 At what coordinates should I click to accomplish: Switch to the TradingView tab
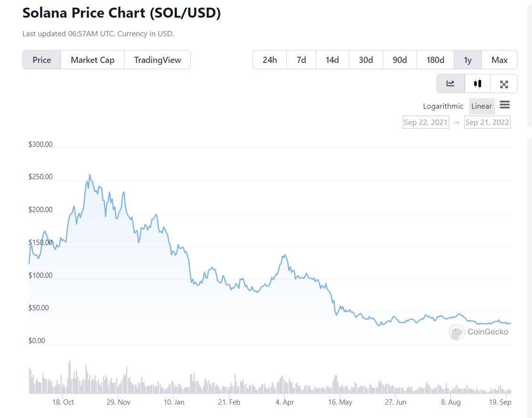(x=157, y=60)
